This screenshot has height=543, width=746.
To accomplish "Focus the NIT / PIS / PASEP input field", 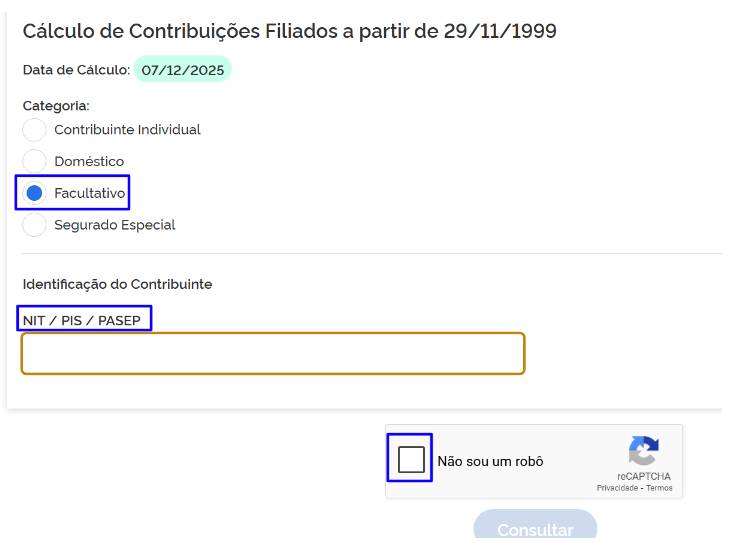I will (272, 353).
